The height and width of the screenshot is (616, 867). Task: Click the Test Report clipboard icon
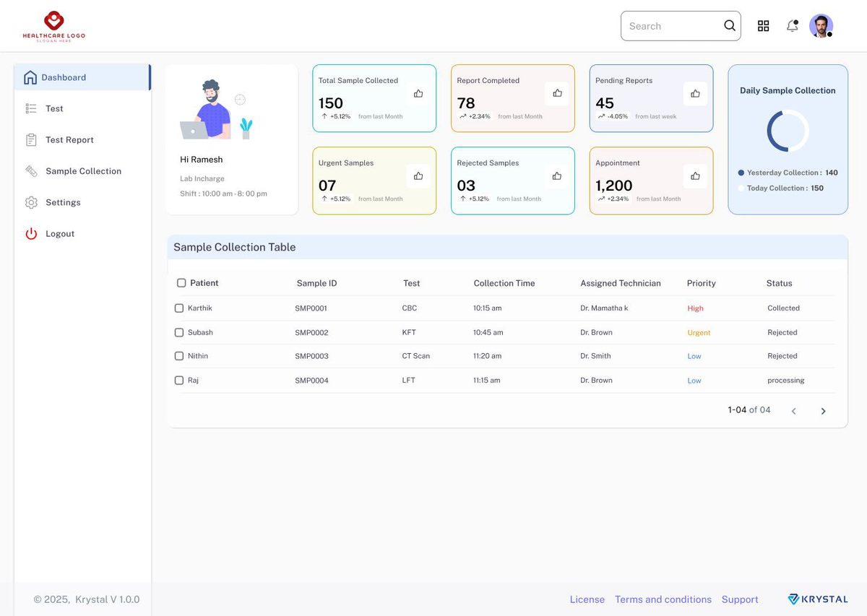(x=31, y=140)
